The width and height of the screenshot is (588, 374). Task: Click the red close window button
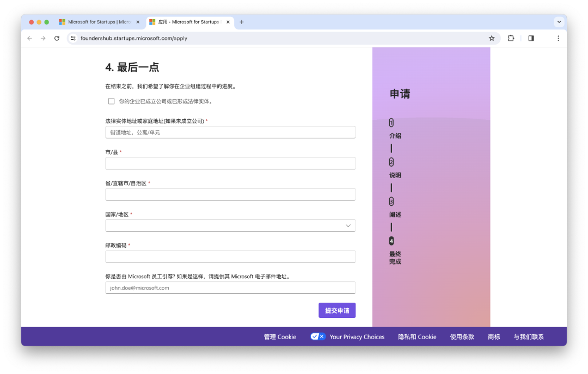32,22
